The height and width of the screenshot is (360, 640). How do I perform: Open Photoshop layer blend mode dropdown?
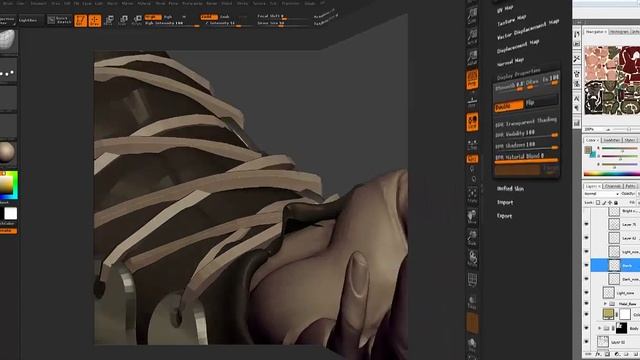tap(602, 194)
